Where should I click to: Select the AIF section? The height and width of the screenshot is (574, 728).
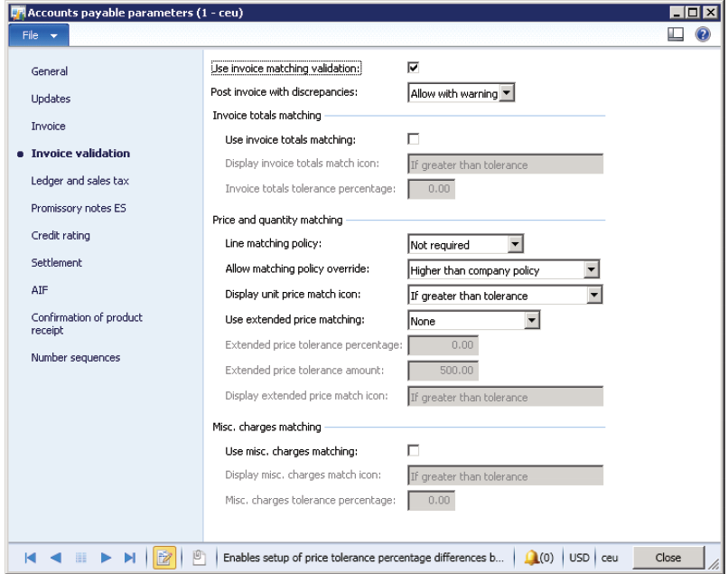[40, 290]
